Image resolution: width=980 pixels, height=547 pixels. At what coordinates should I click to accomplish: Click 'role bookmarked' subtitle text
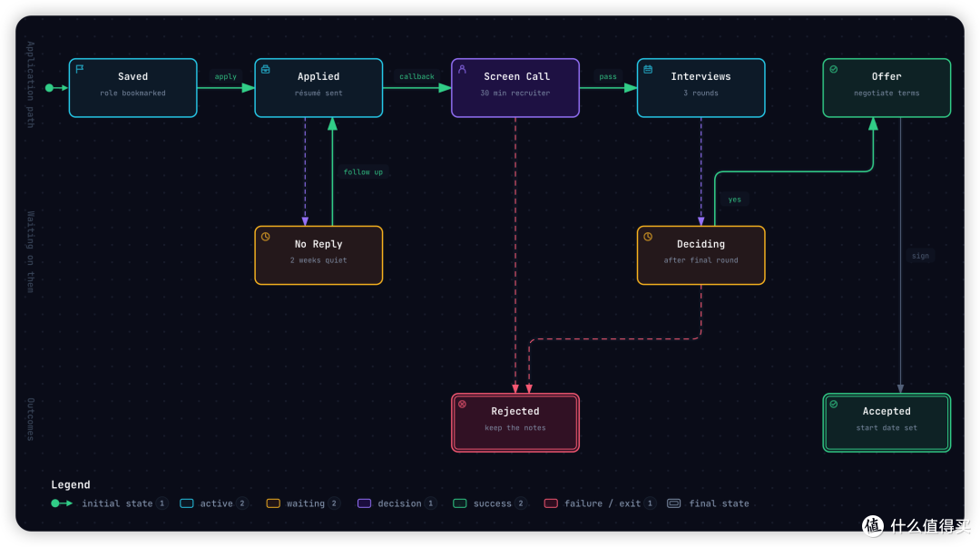tap(133, 93)
